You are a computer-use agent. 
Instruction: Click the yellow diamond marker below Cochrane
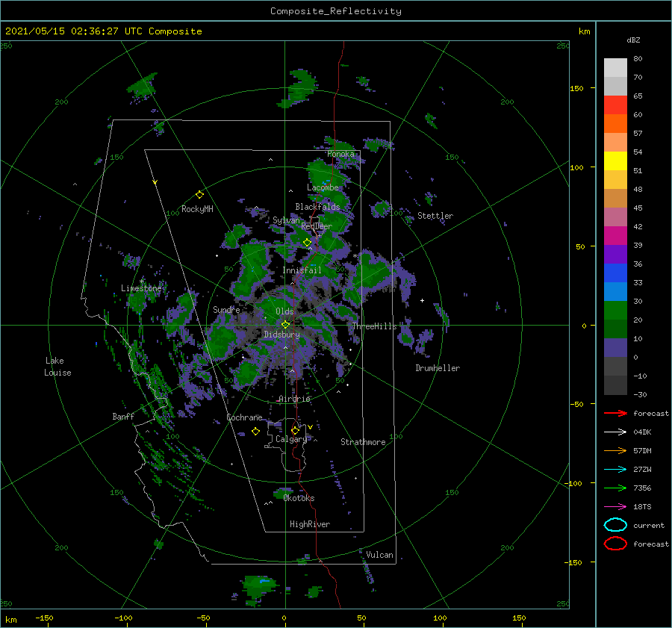255,432
